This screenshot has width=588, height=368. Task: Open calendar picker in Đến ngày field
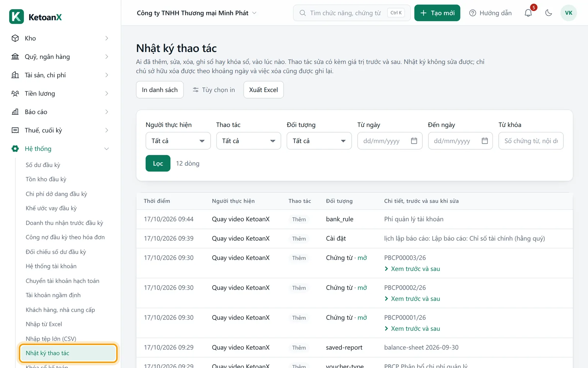(x=484, y=141)
